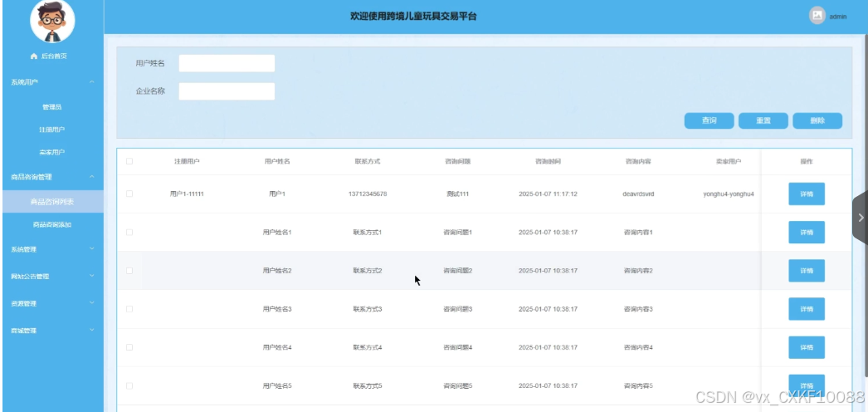868x412 pixels.
Task: Open the 注册用户 menu item
Action: [x=52, y=130]
